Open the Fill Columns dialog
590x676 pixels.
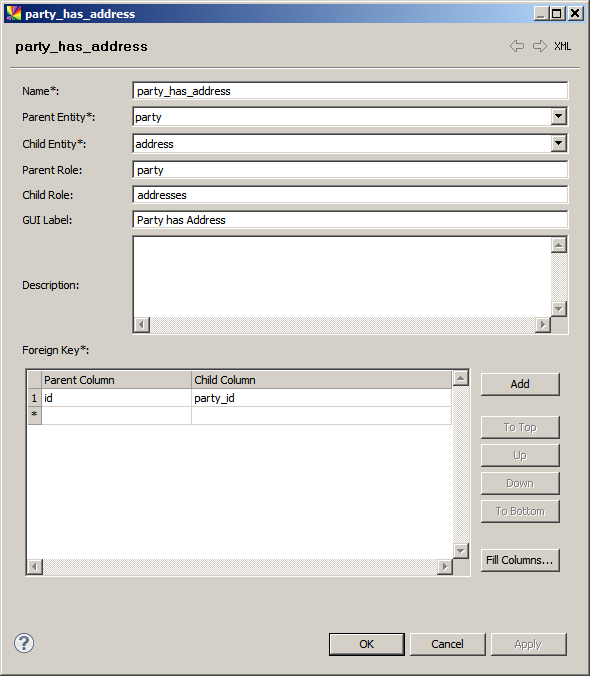pyautogui.click(x=520, y=560)
